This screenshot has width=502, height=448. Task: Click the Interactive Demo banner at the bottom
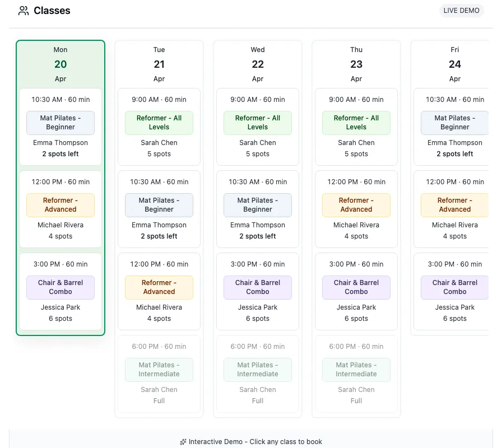(250, 441)
